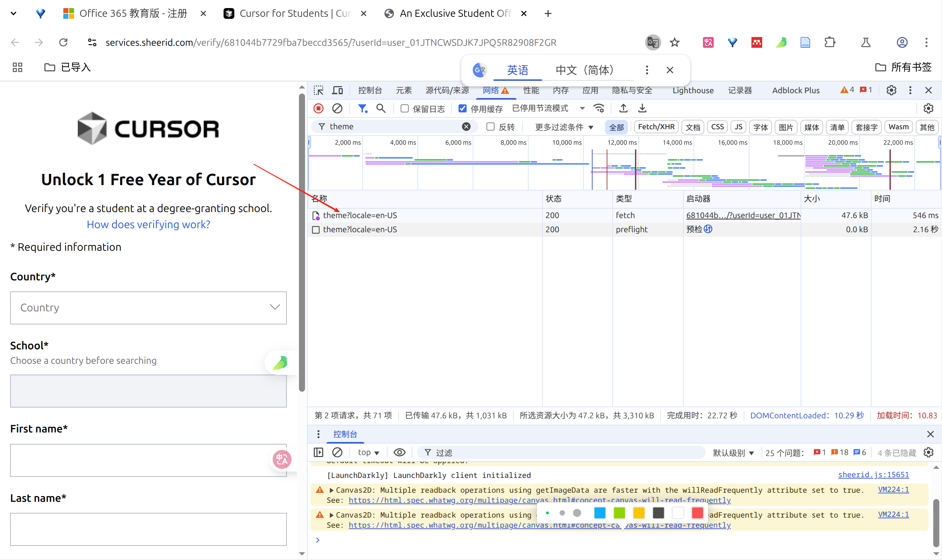
Task: Open Chrome profile avatar
Action: pyautogui.click(x=902, y=42)
